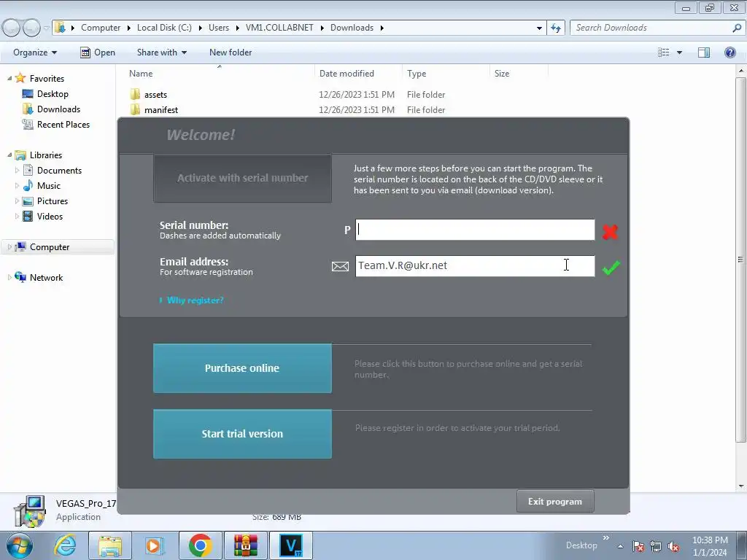
Task: Open the assets folder
Action: tap(156, 95)
